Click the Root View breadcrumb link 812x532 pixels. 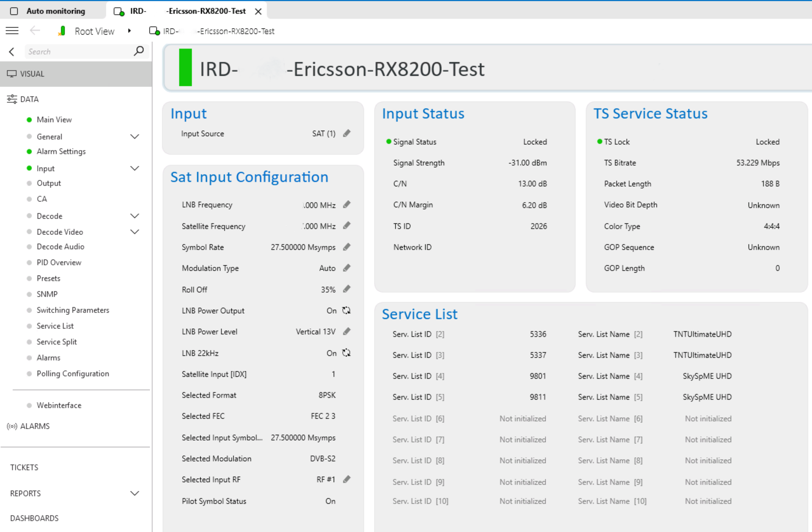pyautogui.click(x=94, y=31)
